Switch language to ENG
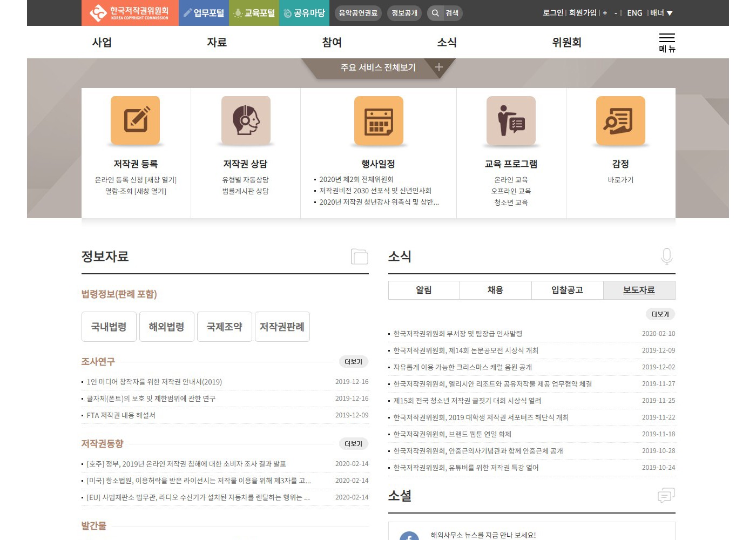 tap(634, 13)
